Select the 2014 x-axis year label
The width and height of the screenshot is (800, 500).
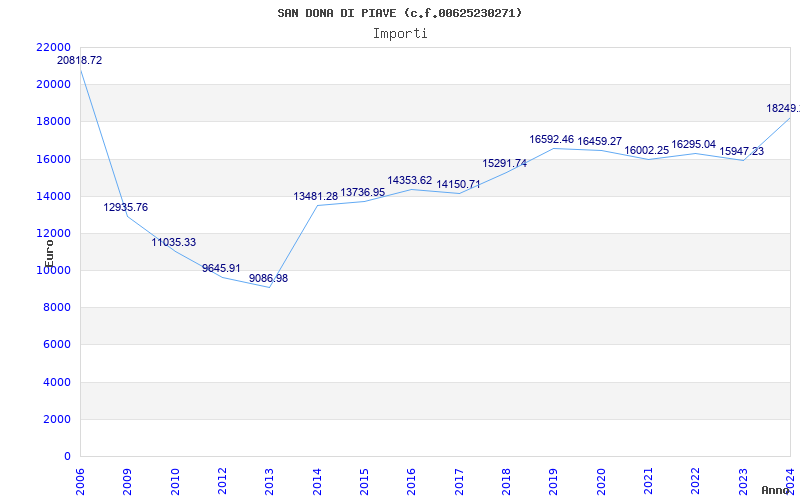(317, 481)
